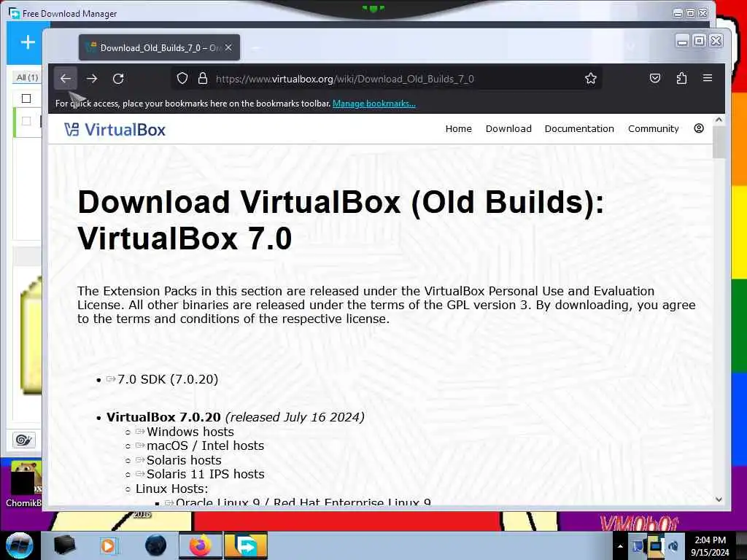747x560 pixels.
Task: Go back using the Firefox back arrow
Action: [66, 79]
